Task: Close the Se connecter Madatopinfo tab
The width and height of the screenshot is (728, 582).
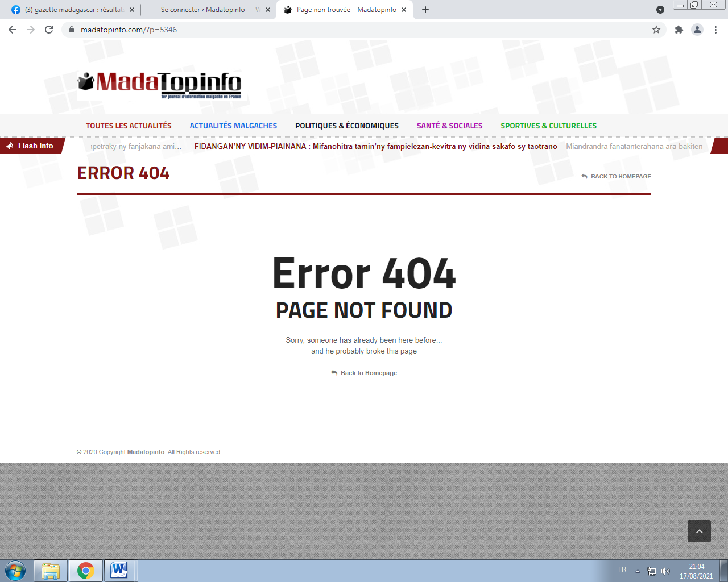Action: point(268,10)
